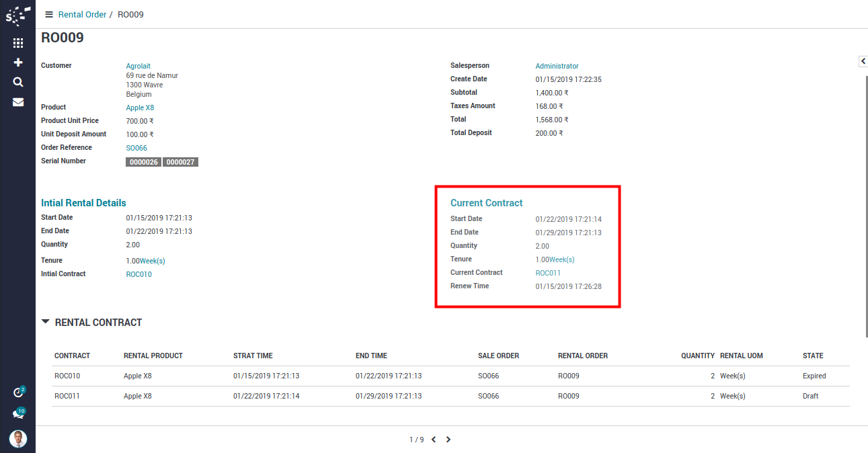The width and height of the screenshot is (868, 453).
Task: Click the company logo at top left
Action: pyautogui.click(x=18, y=14)
